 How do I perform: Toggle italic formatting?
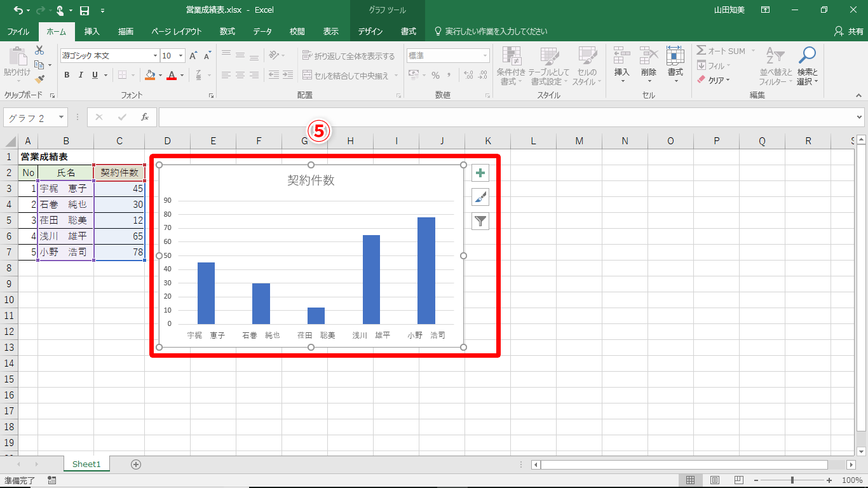81,75
